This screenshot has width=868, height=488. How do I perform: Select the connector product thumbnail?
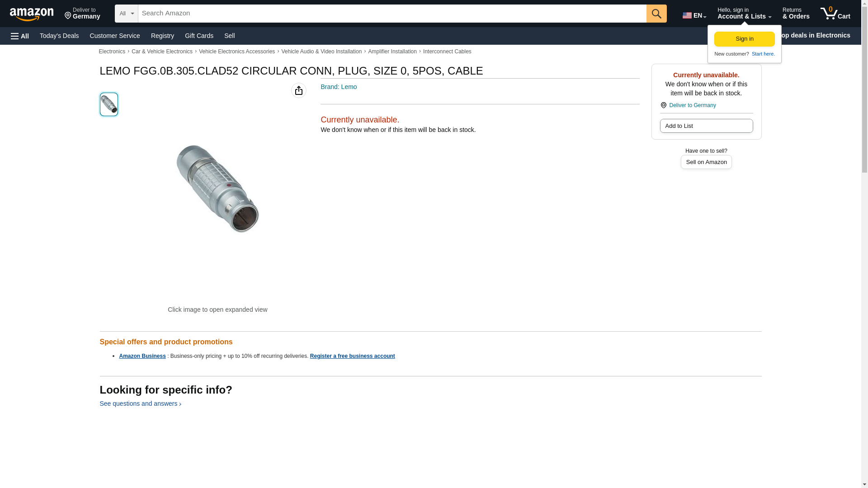(109, 104)
